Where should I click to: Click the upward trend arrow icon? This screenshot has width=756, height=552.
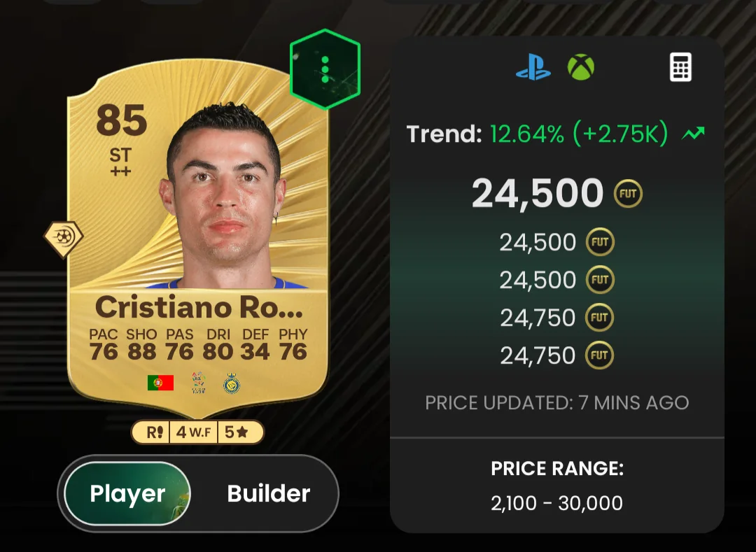693,133
